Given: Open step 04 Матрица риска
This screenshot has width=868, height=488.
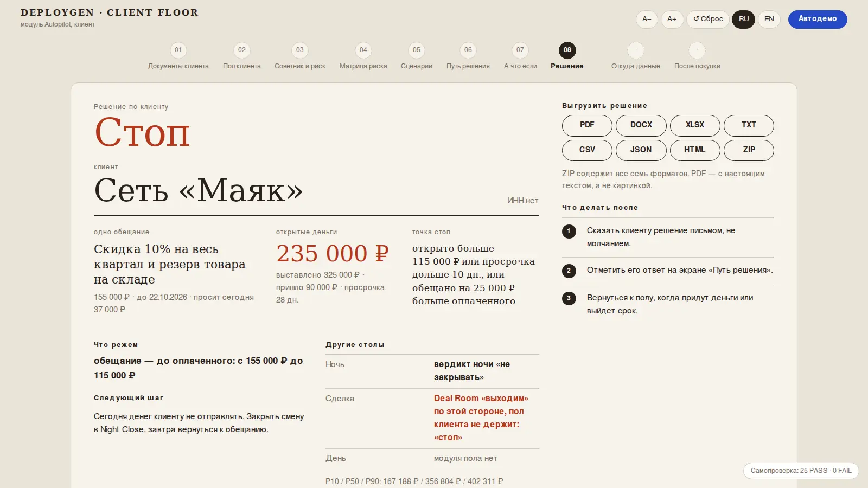Looking at the screenshot, I should (363, 56).
